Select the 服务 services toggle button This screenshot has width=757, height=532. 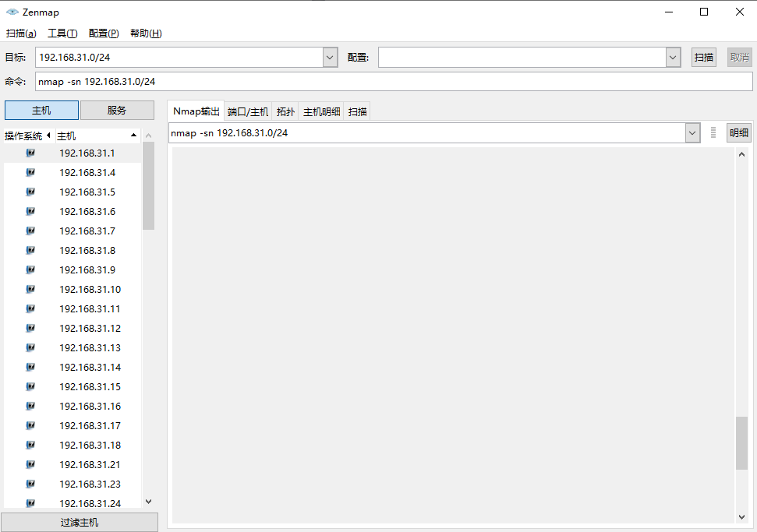point(117,111)
